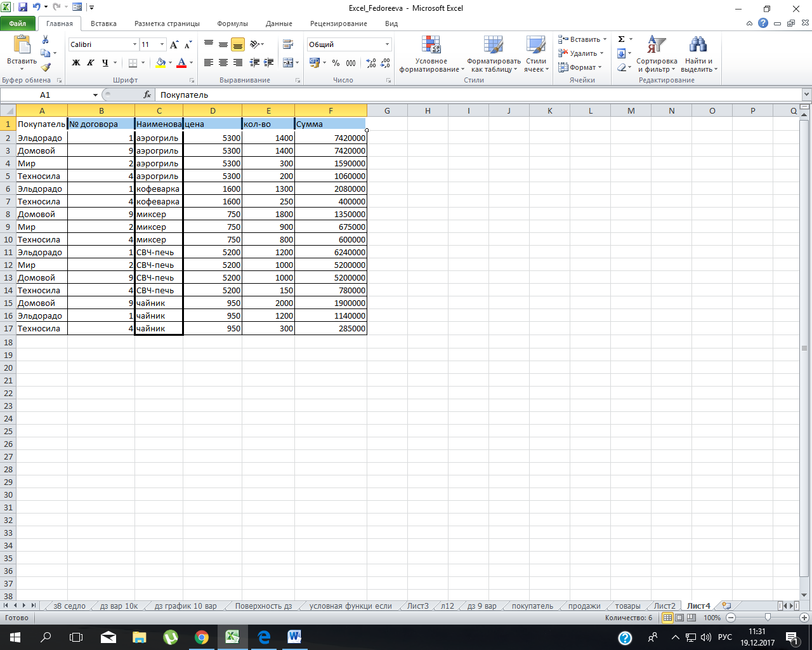Select column D header
Viewport: 812px width, 650px height.
coord(213,110)
